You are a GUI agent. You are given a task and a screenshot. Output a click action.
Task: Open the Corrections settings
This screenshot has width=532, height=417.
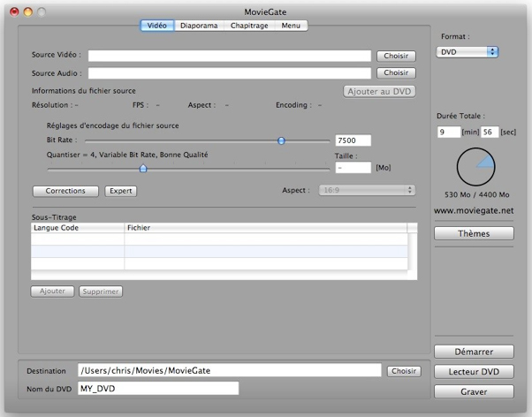[65, 191]
